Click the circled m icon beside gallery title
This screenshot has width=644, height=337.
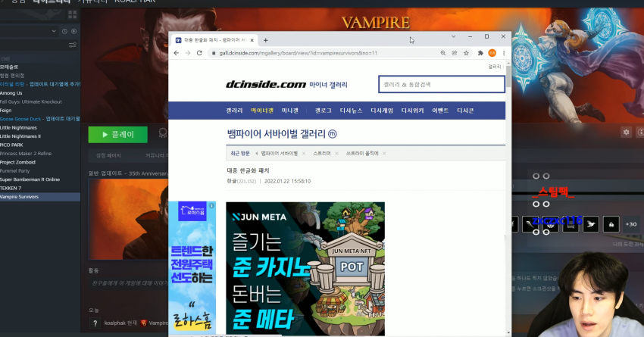[333, 134]
